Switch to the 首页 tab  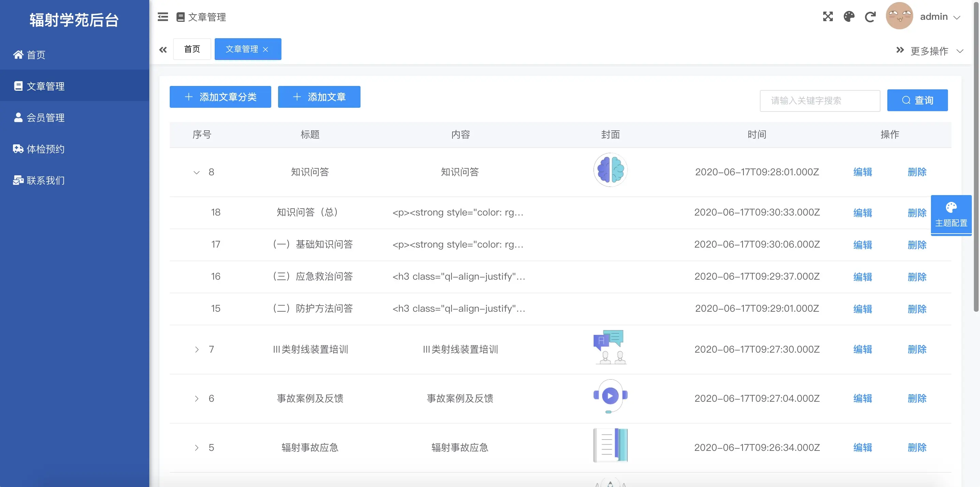point(192,49)
